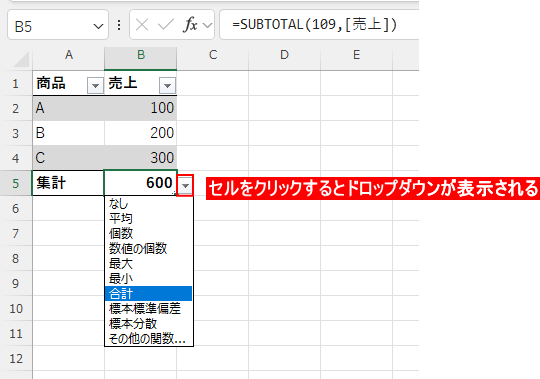The height and width of the screenshot is (379, 540).
Task: Click cell B2 with value 100
Action: pos(141,108)
